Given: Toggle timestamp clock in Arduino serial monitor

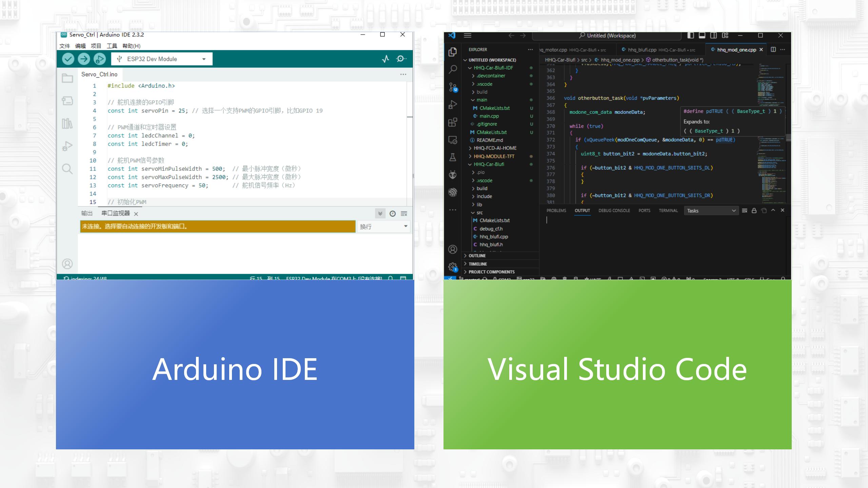Looking at the screenshot, I should coord(393,213).
